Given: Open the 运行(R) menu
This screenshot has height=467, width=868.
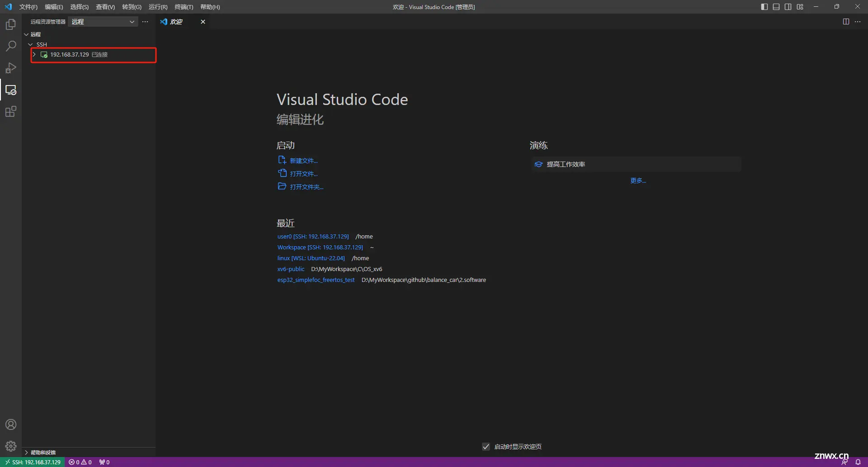Looking at the screenshot, I should [158, 7].
